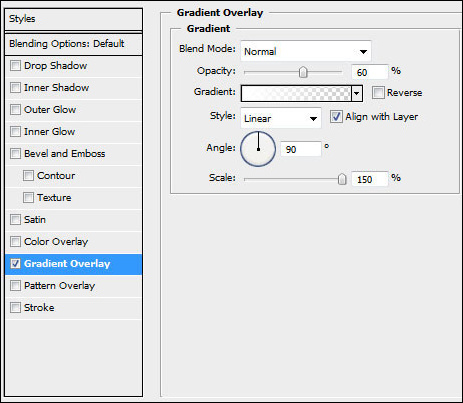Viewport: 463px width, 403px height.
Task: Enable the Drop Shadow checkbox
Action: pyautogui.click(x=15, y=66)
